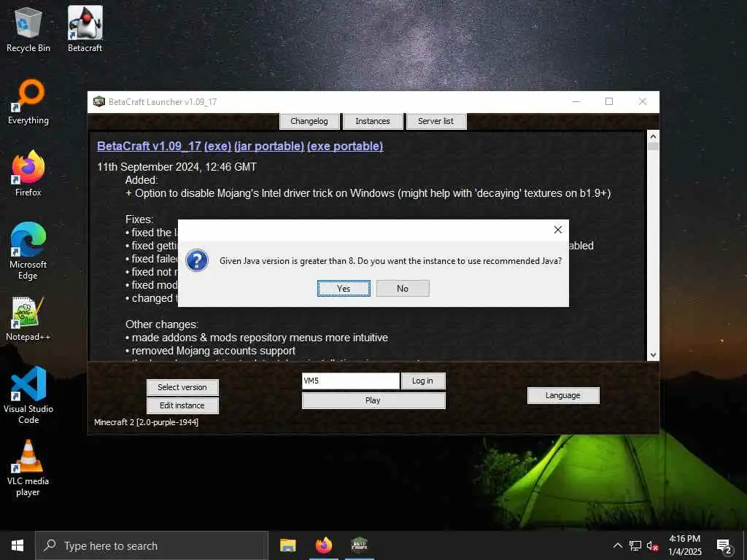Image resolution: width=747 pixels, height=560 pixels.
Task: Click the Option to disable Mojang's Intel line
Action: coord(368,193)
